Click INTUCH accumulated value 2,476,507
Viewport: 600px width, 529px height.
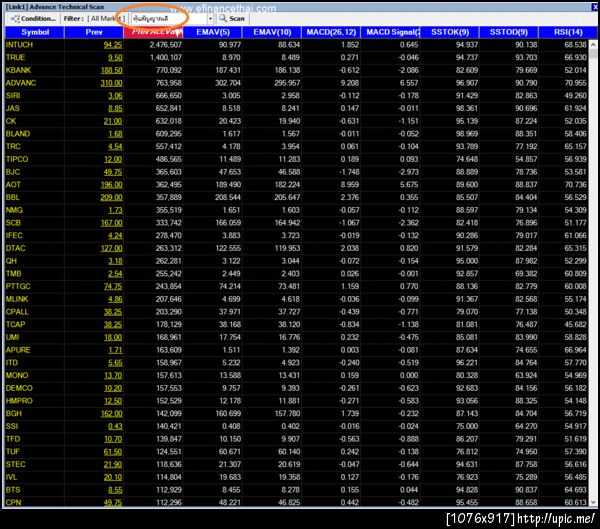coord(165,45)
